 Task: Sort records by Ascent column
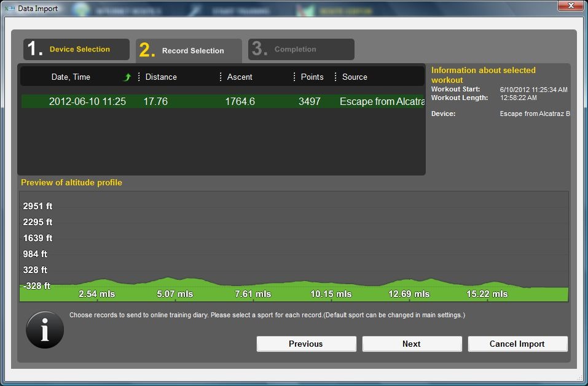240,77
